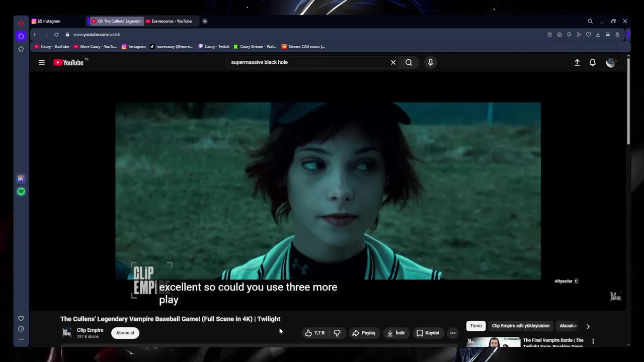Open the send/flow arrow icon in address bar
This screenshot has width=644, height=362.
click(x=579, y=35)
